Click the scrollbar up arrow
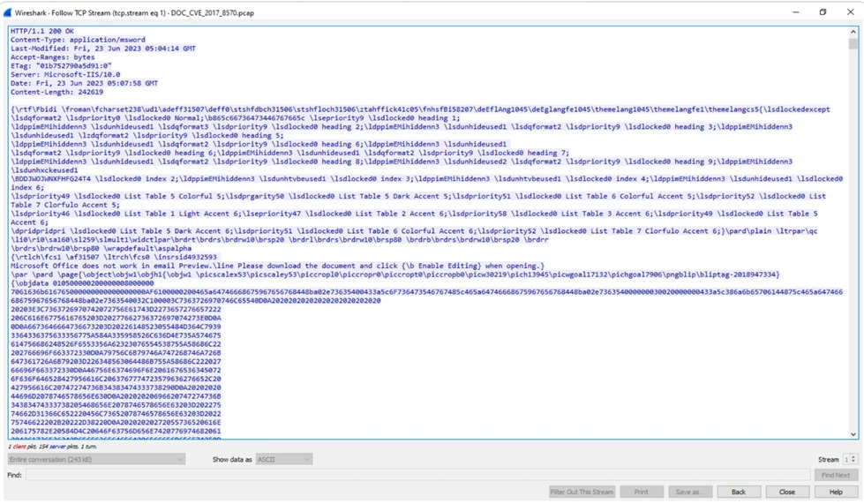 [853, 32]
